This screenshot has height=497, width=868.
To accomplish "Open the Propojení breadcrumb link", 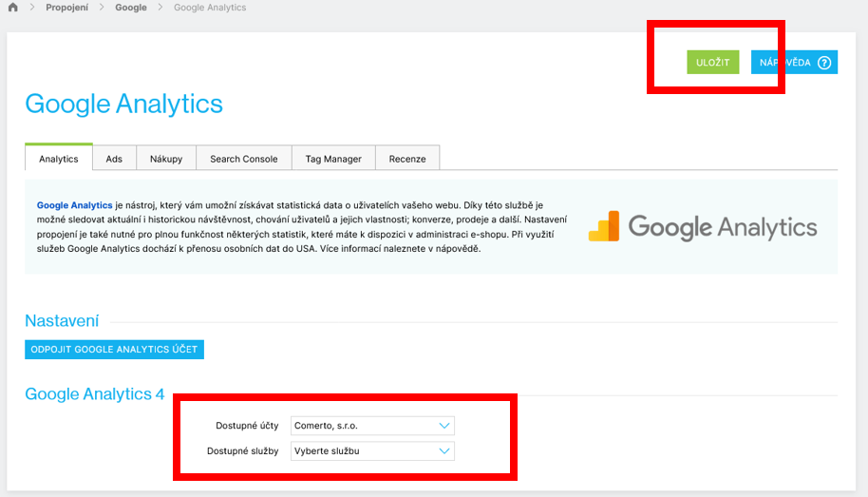I will 67,8.
